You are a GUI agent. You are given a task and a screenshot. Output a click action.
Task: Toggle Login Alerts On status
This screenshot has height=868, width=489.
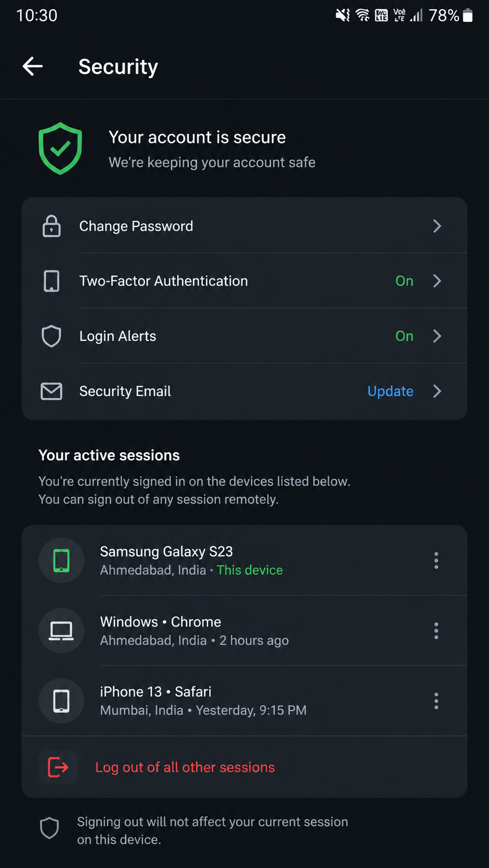point(404,336)
